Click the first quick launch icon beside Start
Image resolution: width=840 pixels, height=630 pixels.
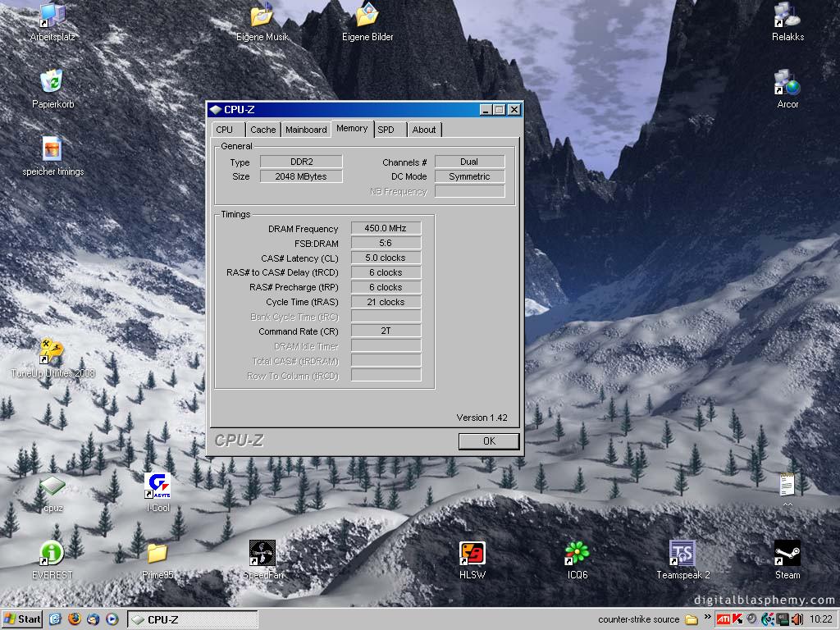pos(55,619)
